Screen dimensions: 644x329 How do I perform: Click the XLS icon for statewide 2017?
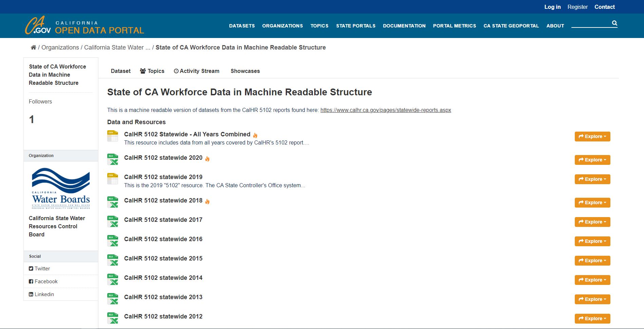coord(113,221)
